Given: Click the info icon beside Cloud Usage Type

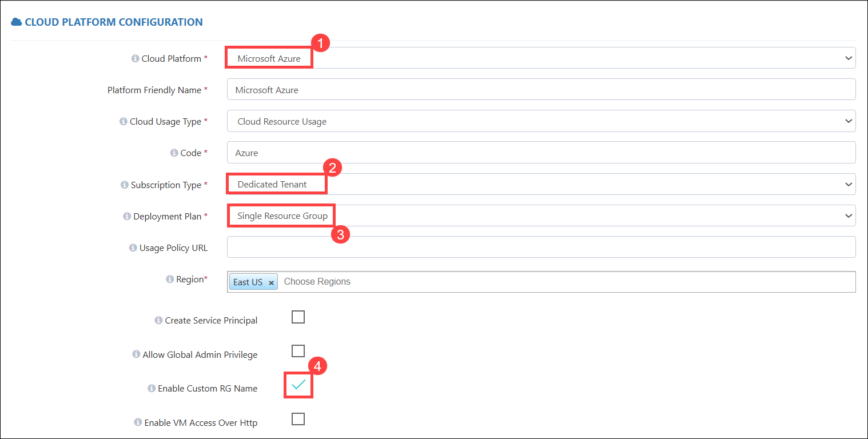Looking at the screenshot, I should [123, 122].
